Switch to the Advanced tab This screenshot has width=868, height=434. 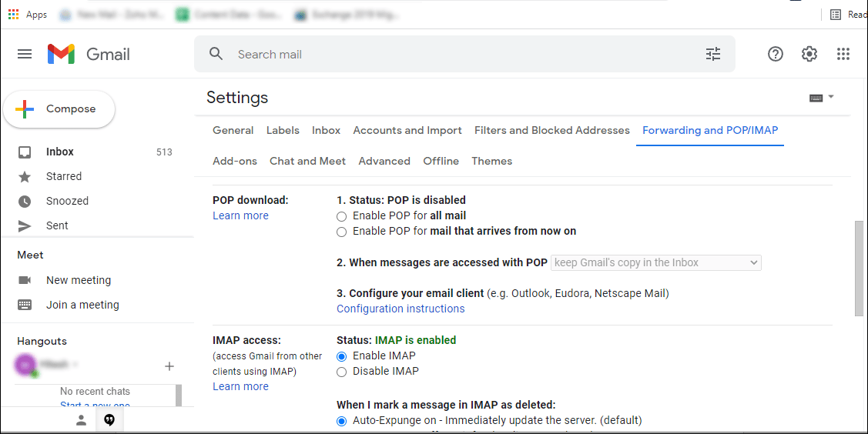(384, 162)
